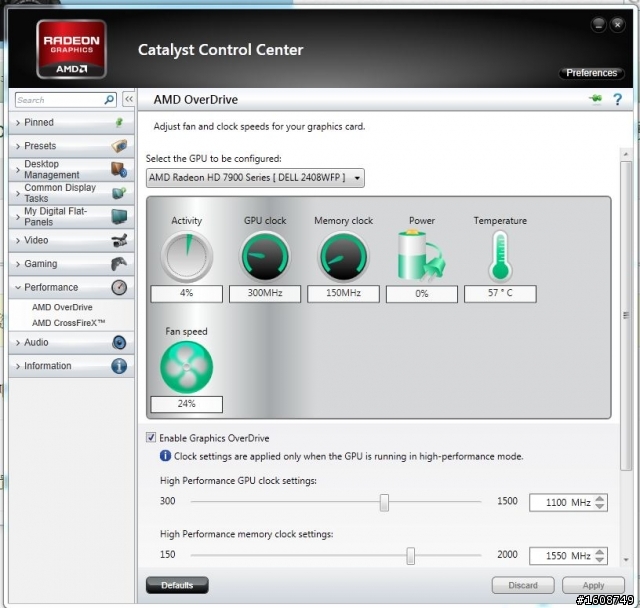Open the Preferences menu
This screenshot has height=608, width=640.
point(591,73)
